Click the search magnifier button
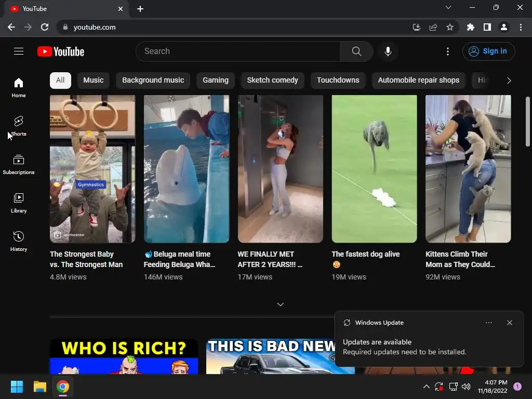Image resolution: width=532 pixels, height=399 pixels. [x=356, y=51]
